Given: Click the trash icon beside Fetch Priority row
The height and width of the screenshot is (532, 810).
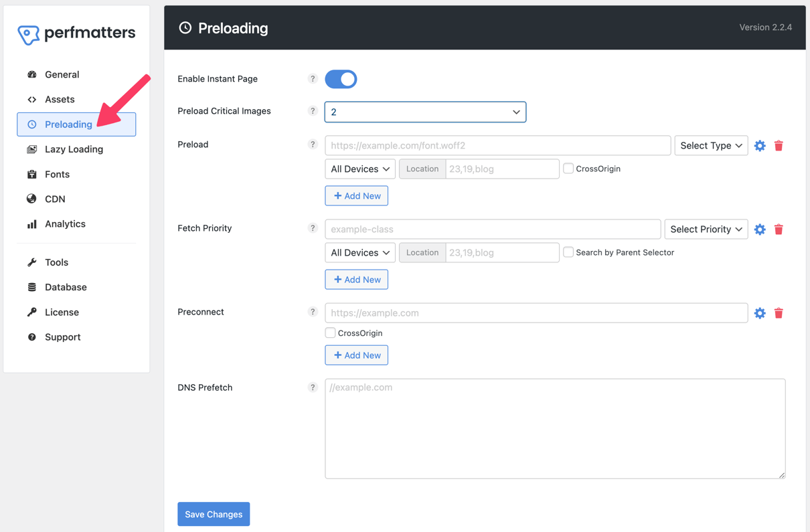Looking at the screenshot, I should click(x=779, y=229).
